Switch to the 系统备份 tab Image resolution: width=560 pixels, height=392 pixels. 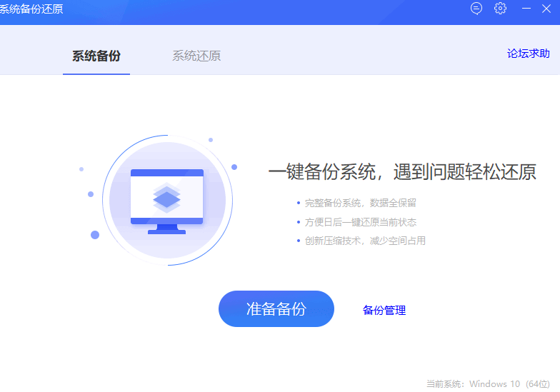click(96, 56)
